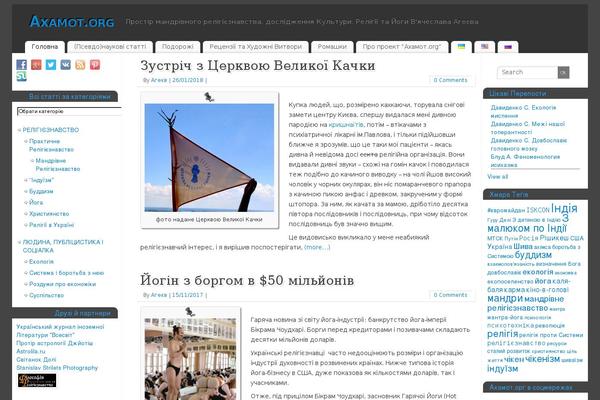600x400 pixels.
Task: Open author Агеєв link dated 26/01/2018
Action: [x=159, y=80]
